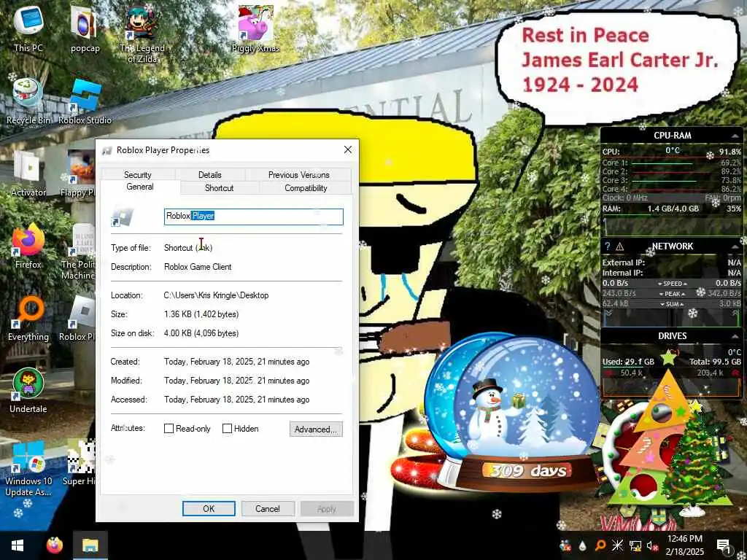
Task: Collapse the CPU-RAM gadget panel
Action: coord(735,136)
